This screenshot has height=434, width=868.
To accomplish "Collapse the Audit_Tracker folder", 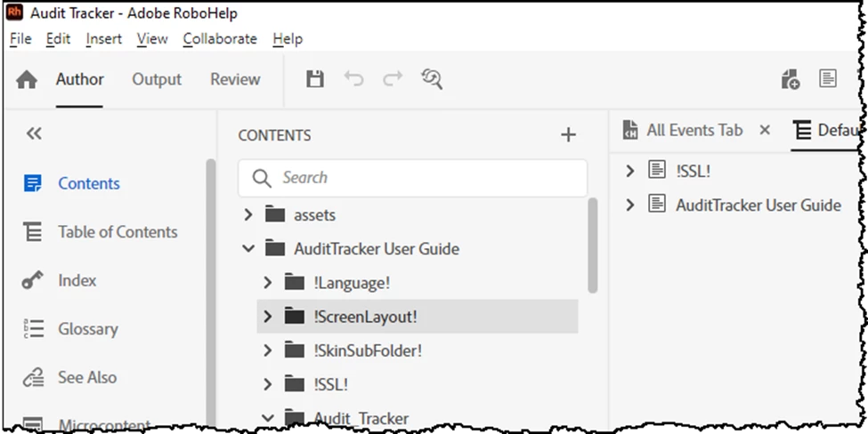I will pyautogui.click(x=268, y=418).
